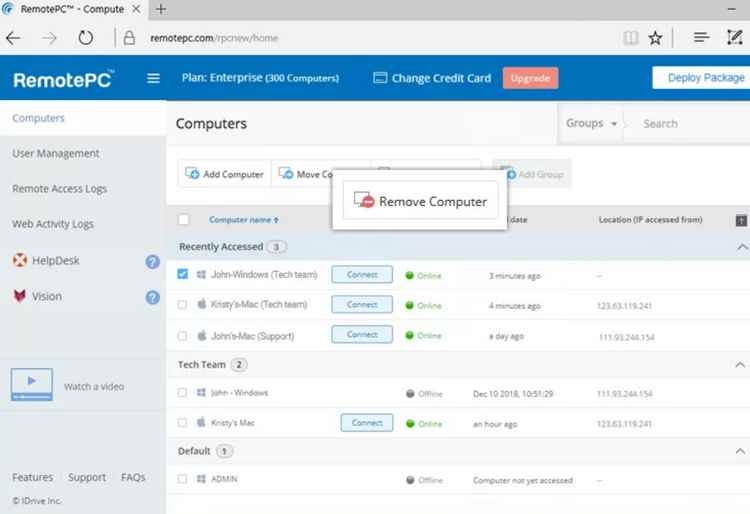Check the John's-Mac (Support) checkbox
Screen dimensions: 750x514
[x=182, y=336]
